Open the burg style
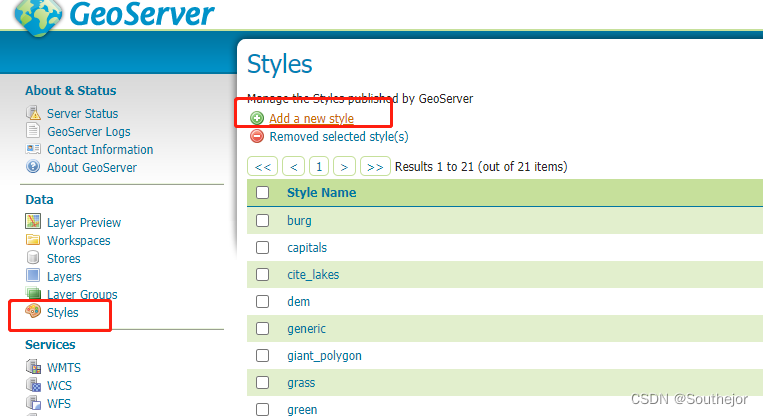 [x=299, y=221]
